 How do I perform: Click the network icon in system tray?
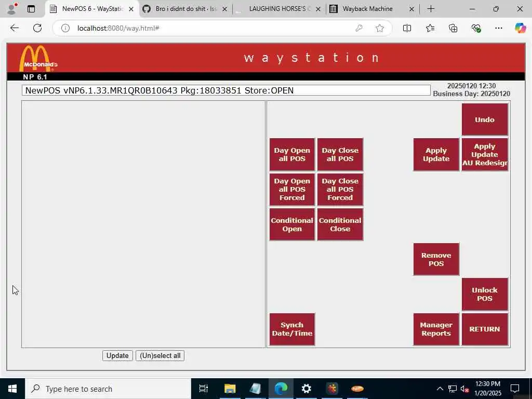coord(453,389)
